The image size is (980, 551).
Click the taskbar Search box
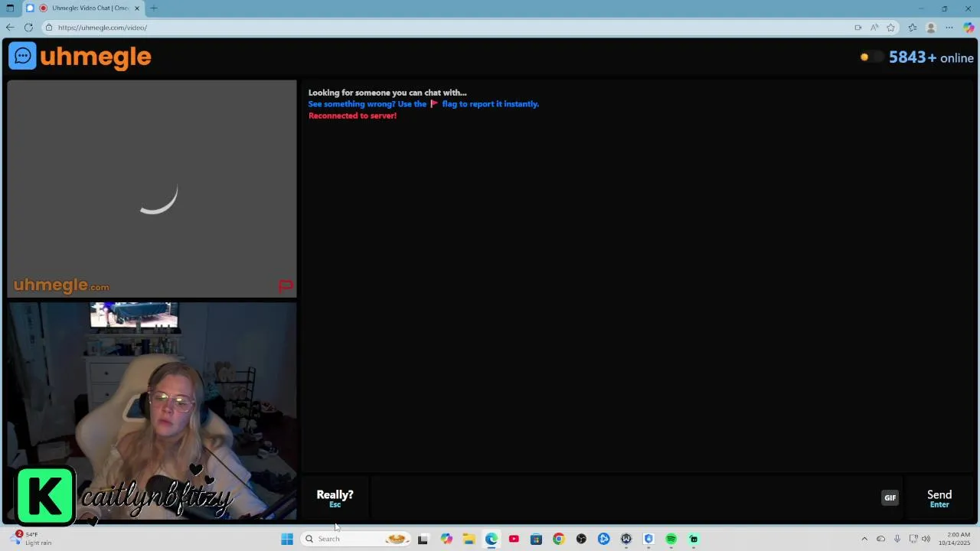[355, 539]
